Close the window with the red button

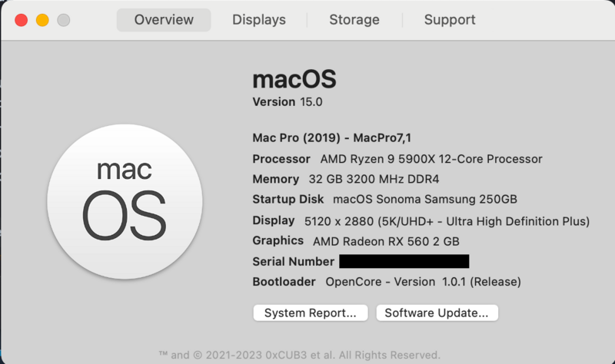(x=22, y=20)
